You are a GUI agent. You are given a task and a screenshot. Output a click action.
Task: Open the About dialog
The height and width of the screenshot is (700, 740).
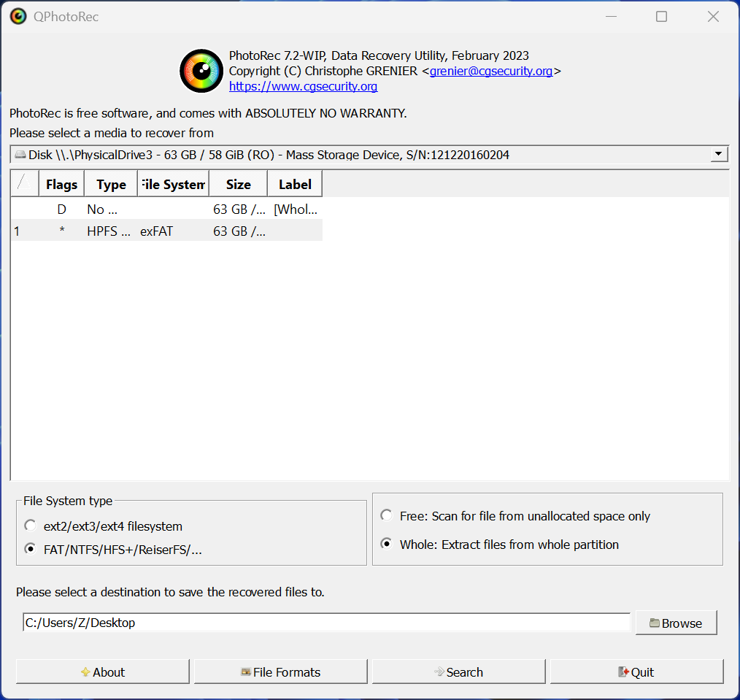pyautogui.click(x=102, y=672)
